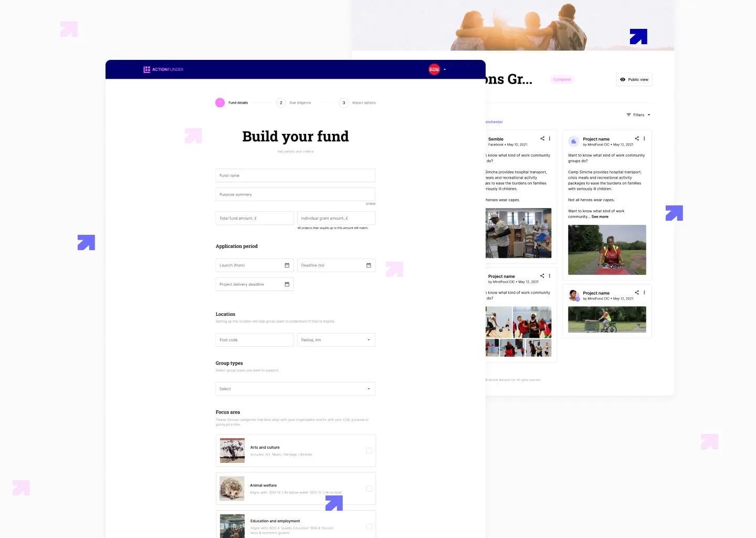The width and height of the screenshot is (756, 538).
Task: Open calendar for Project delivery deadline
Action: [287, 284]
